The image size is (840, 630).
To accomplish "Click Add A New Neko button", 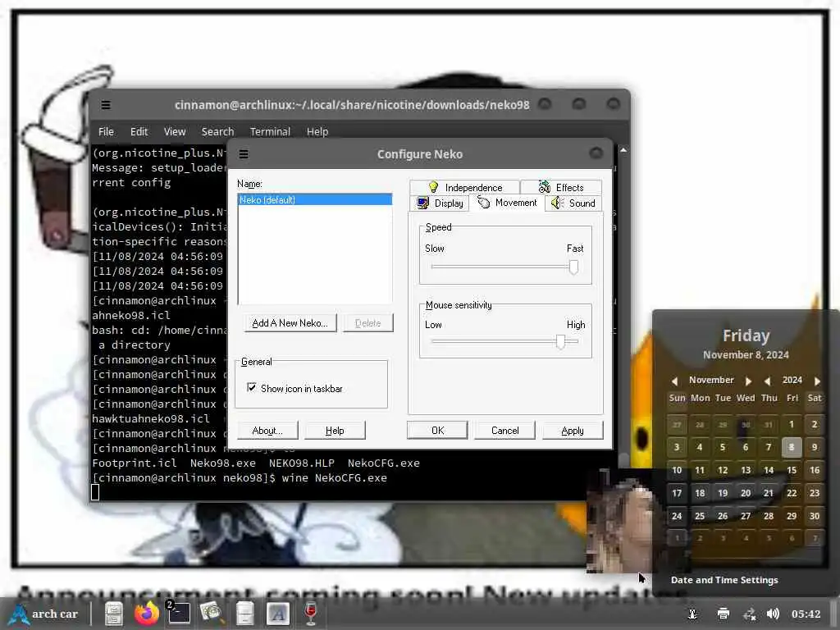I will tap(290, 323).
